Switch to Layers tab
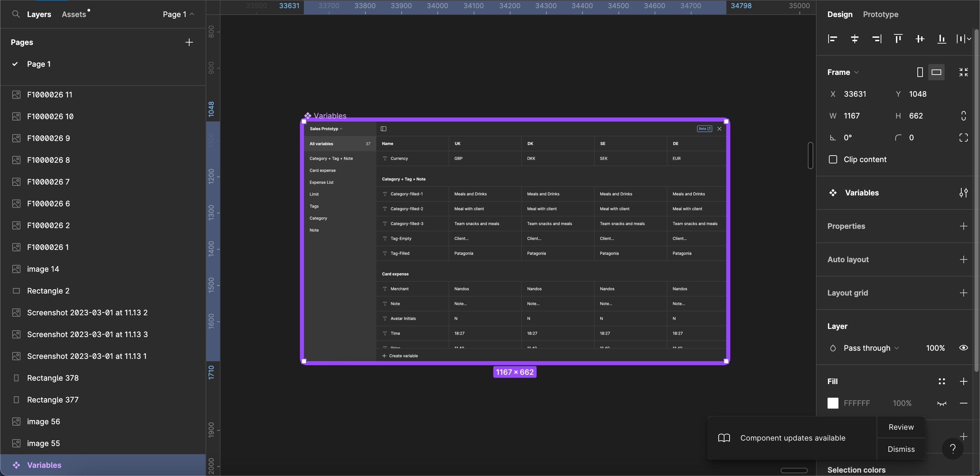The height and width of the screenshot is (476, 980). tap(39, 14)
